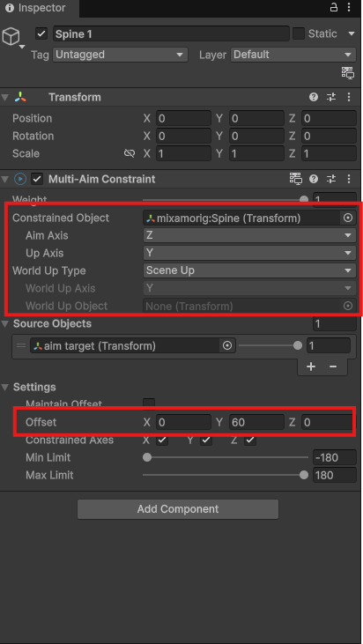The width and height of the screenshot is (363, 644).
Task: Toggle the Inspector lock icon
Action: point(334,7)
